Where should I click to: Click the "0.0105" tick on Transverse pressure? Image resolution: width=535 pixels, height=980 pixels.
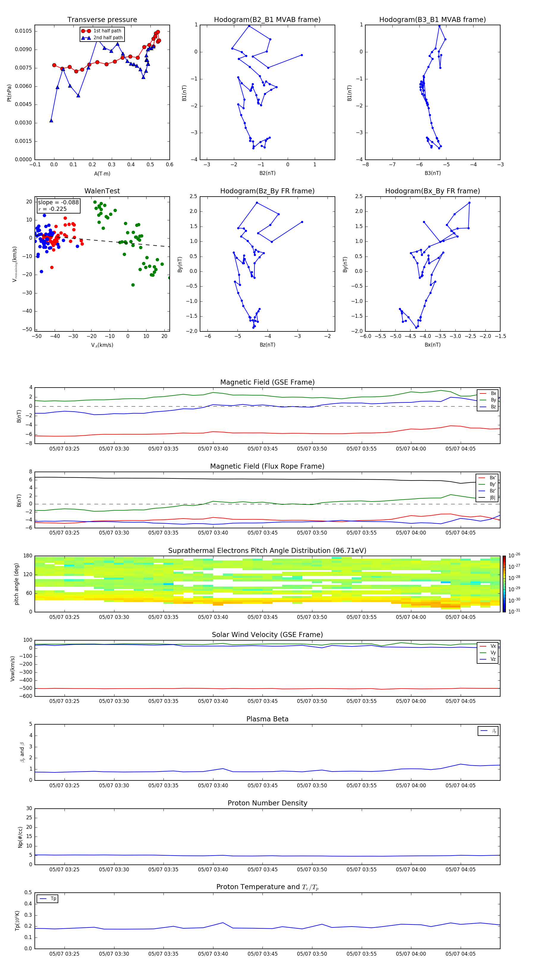pyautogui.click(x=23, y=31)
